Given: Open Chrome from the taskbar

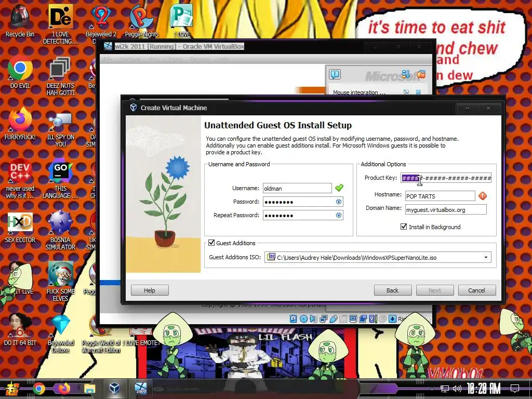Looking at the screenshot, I should pos(38,389).
